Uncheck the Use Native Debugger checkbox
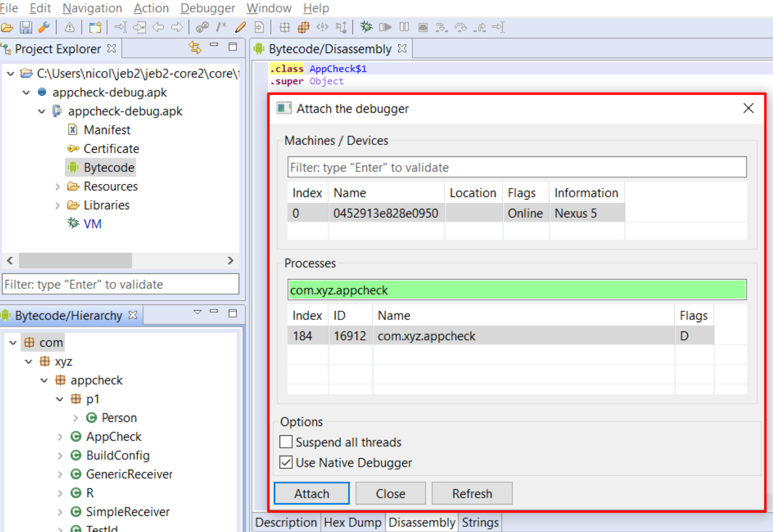 (x=286, y=462)
